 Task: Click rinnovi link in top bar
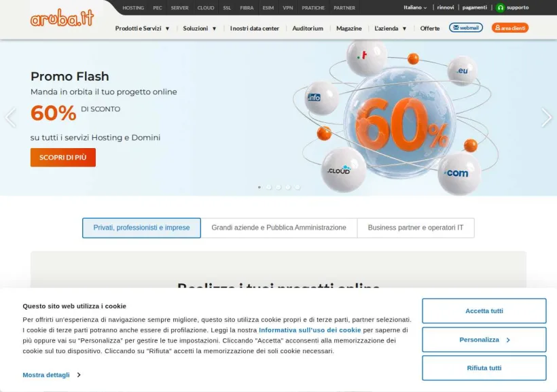(x=446, y=7)
